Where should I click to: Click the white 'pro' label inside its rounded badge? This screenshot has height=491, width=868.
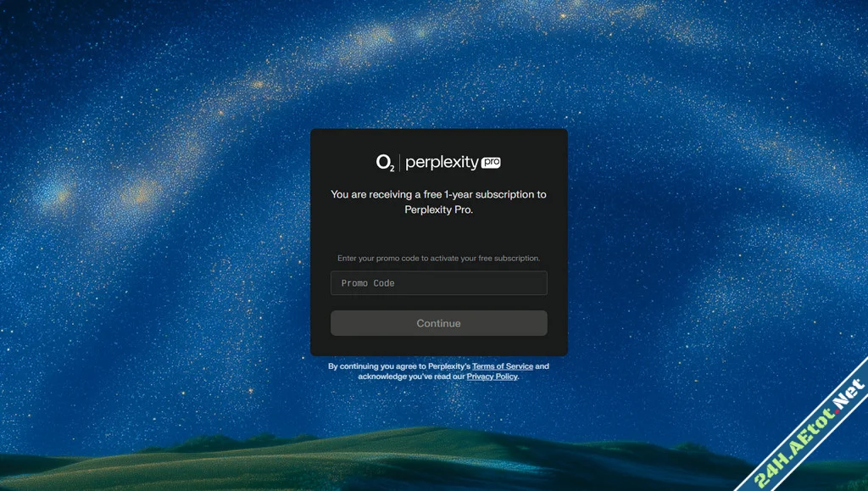coord(490,162)
